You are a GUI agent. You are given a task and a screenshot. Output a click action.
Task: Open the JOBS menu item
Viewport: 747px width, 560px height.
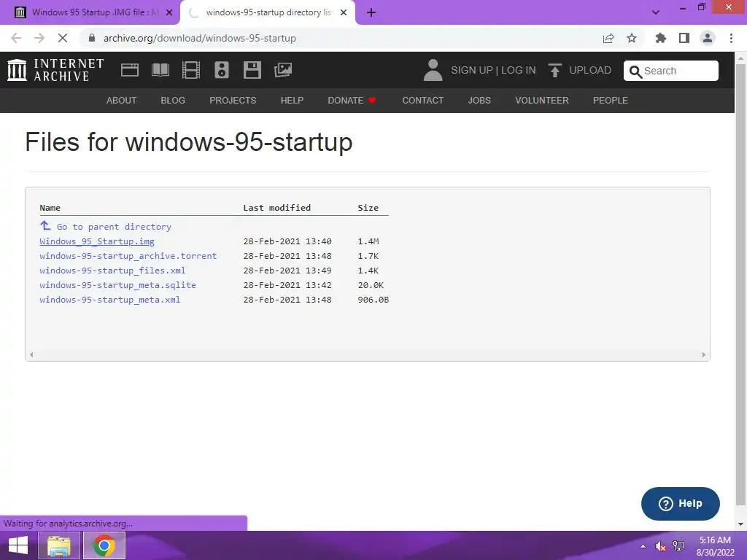pyautogui.click(x=479, y=101)
